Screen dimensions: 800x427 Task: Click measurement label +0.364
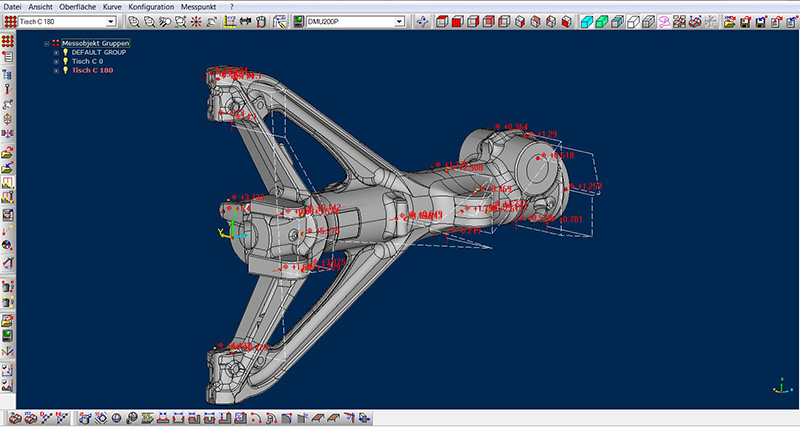(515, 127)
